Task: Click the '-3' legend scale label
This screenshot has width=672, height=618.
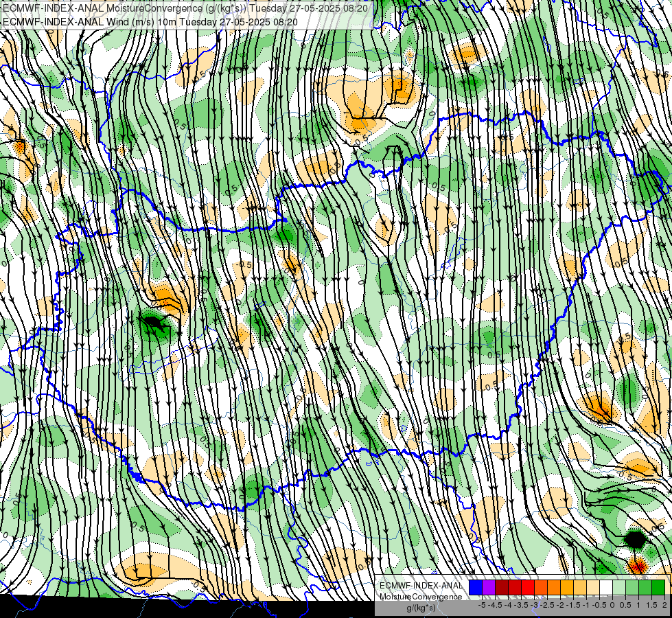Action: (x=534, y=605)
